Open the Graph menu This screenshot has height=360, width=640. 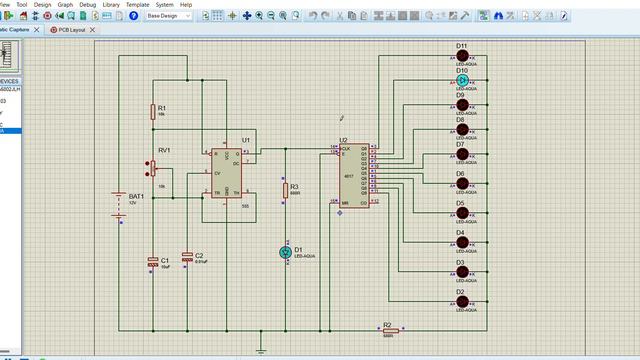pos(65,4)
